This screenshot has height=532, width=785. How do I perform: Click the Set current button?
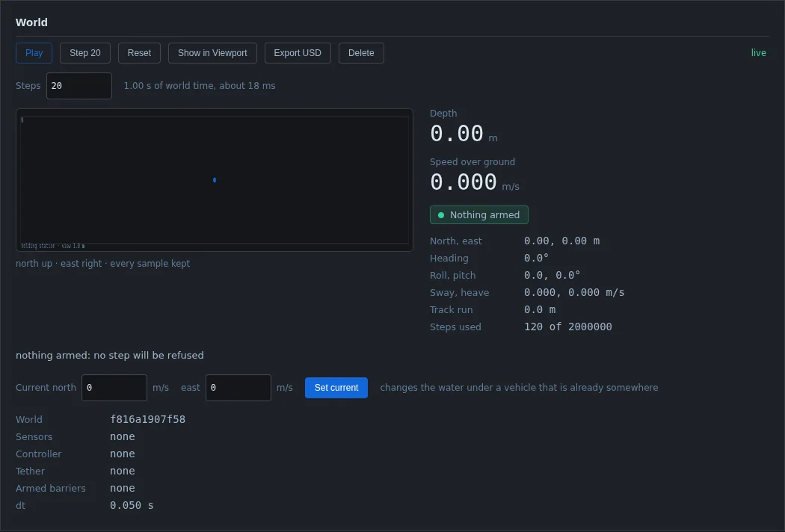(x=336, y=388)
